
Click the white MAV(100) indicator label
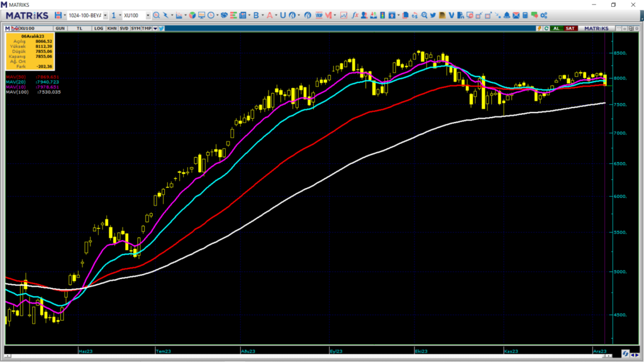click(17, 92)
